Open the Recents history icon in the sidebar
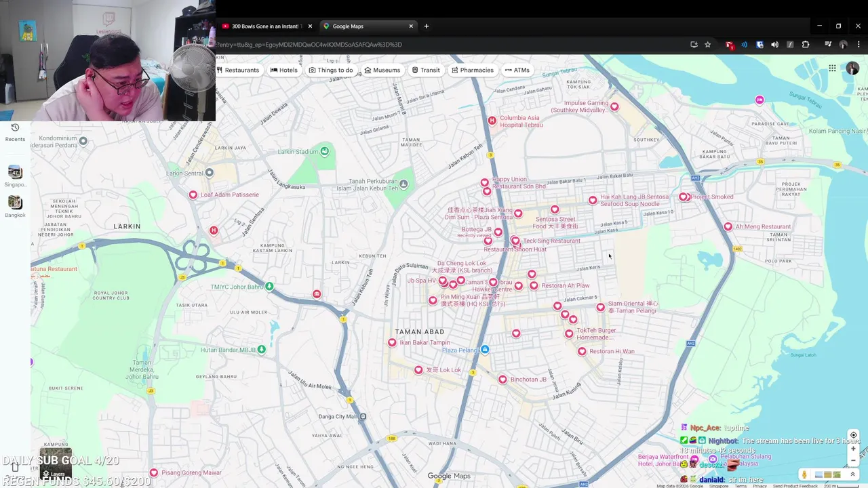This screenshot has width=868, height=488. tap(15, 127)
